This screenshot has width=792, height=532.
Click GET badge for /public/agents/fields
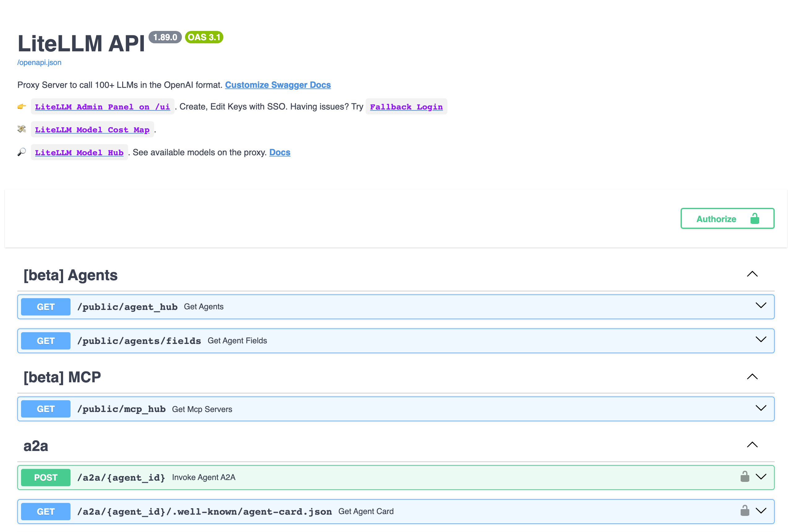pos(46,341)
